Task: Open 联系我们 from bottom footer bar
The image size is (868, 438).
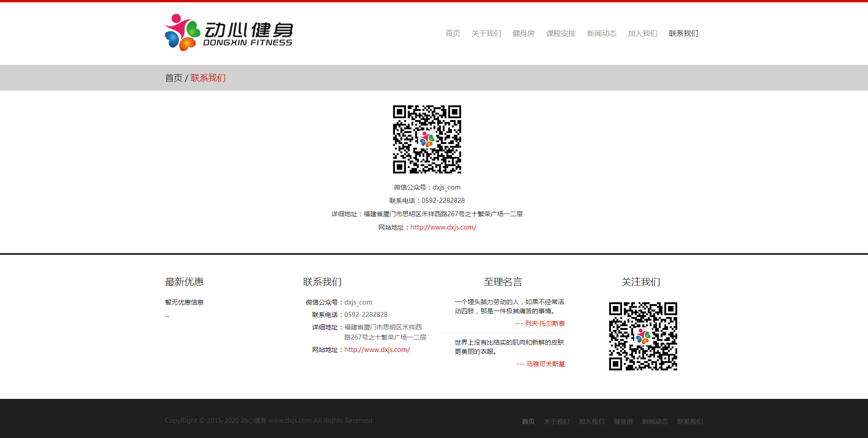Action: click(689, 421)
